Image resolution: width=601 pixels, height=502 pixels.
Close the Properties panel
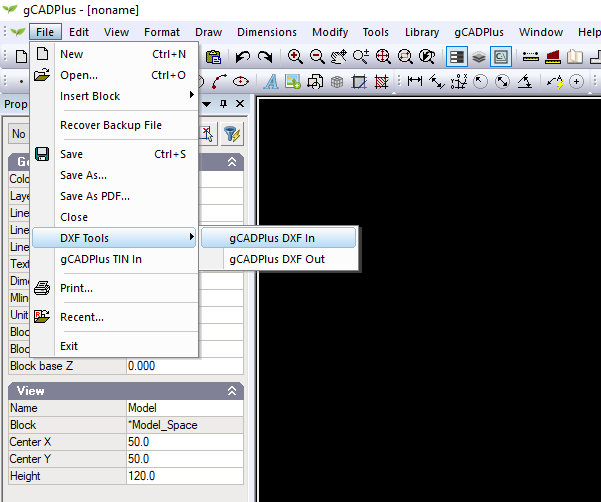pyautogui.click(x=240, y=104)
